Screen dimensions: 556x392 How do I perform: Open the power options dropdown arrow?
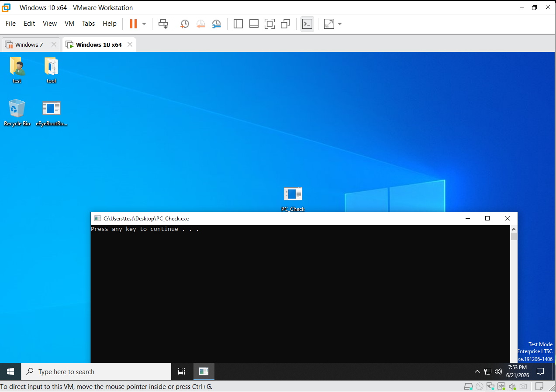(x=144, y=24)
